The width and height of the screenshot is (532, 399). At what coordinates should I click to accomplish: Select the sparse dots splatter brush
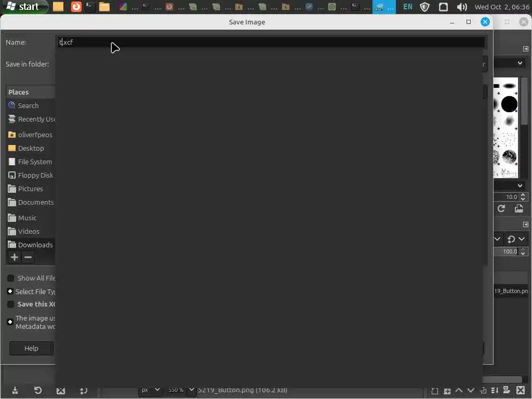click(x=508, y=138)
